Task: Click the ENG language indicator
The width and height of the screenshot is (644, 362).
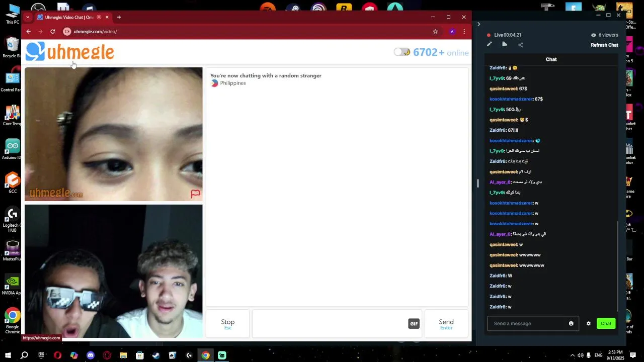Action: click(598, 355)
